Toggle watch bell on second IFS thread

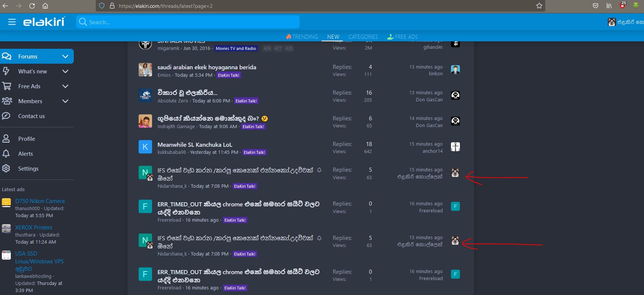[x=319, y=238]
